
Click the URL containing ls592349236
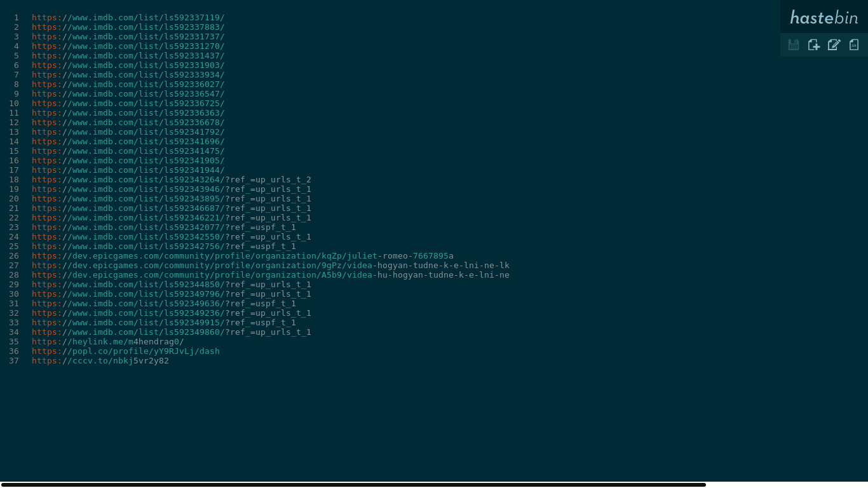coord(172,313)
